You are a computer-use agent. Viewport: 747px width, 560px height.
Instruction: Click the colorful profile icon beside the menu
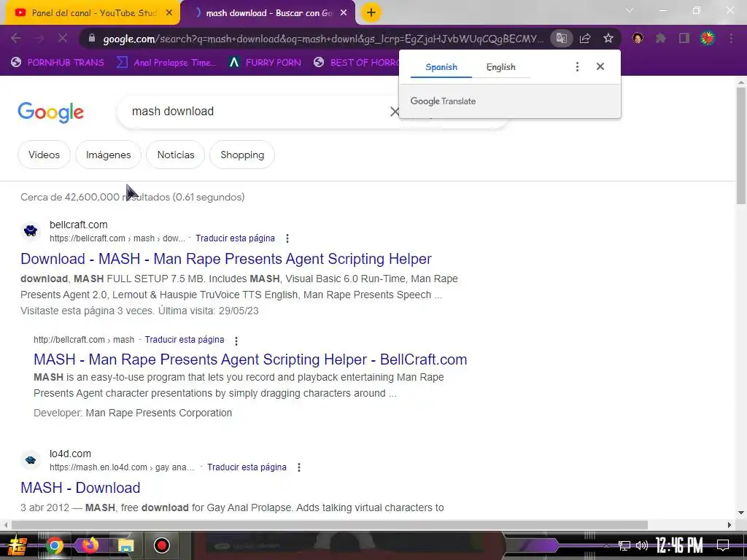point(708,38)
